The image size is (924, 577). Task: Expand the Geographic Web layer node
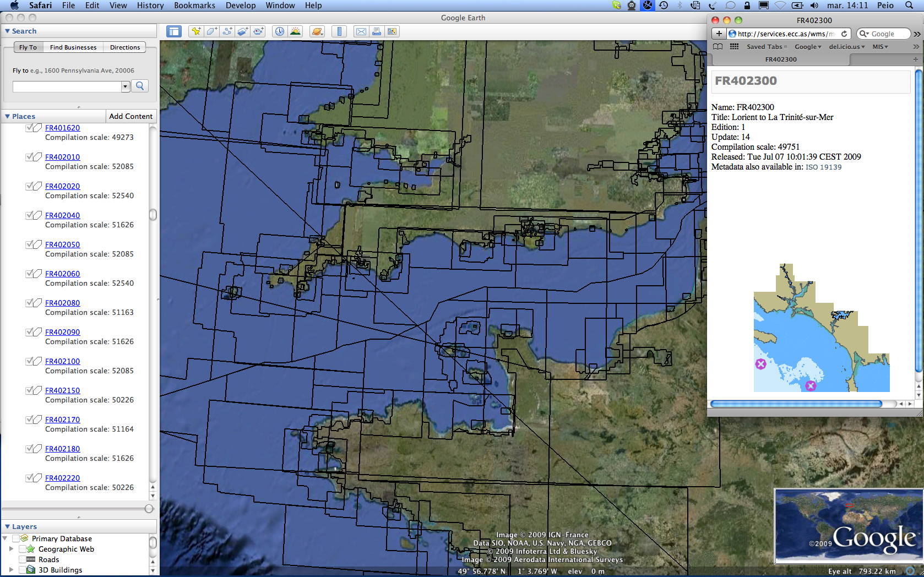(11, 549)
